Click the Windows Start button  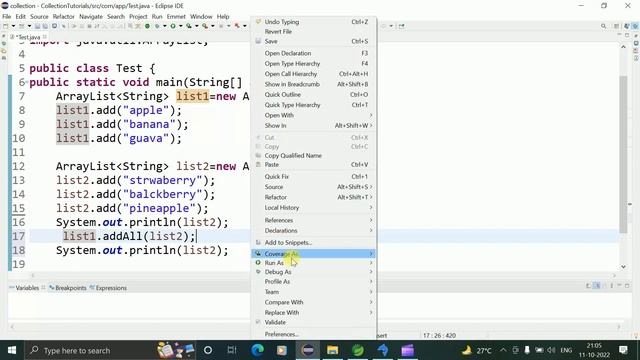coord(11,350)
